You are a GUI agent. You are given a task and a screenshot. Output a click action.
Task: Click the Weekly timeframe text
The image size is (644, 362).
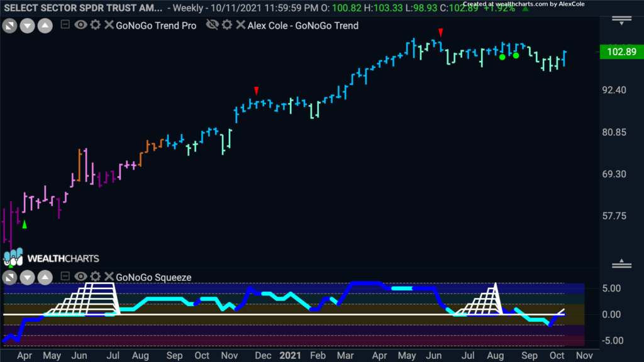(x=188, y=8)
